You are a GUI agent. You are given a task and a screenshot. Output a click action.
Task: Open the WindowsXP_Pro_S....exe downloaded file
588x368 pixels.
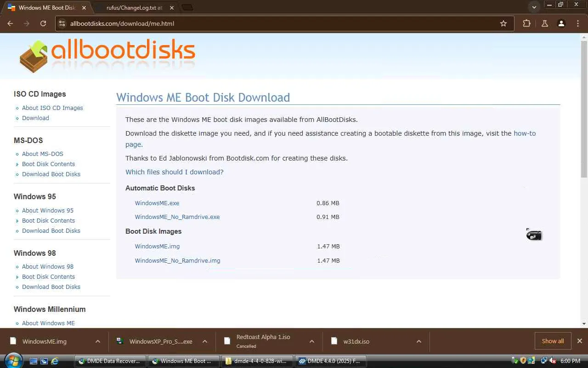161,341
